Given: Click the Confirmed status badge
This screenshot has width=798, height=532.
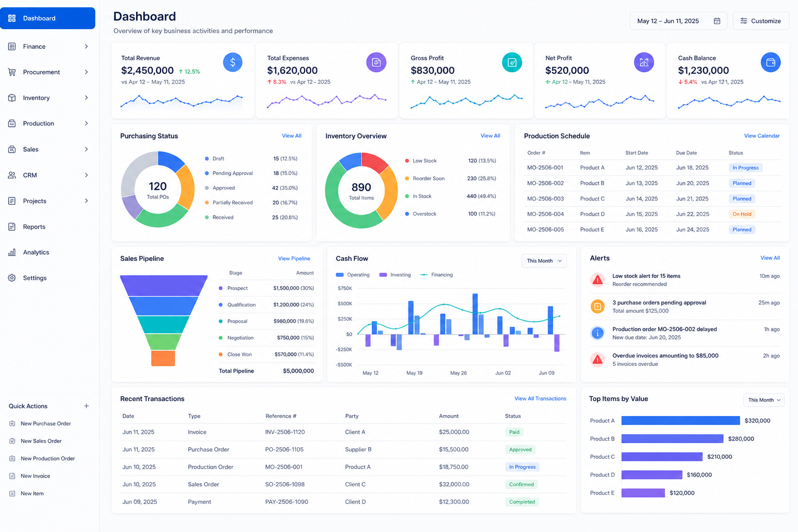Looking at the screenshot, I should click(522, 485).
